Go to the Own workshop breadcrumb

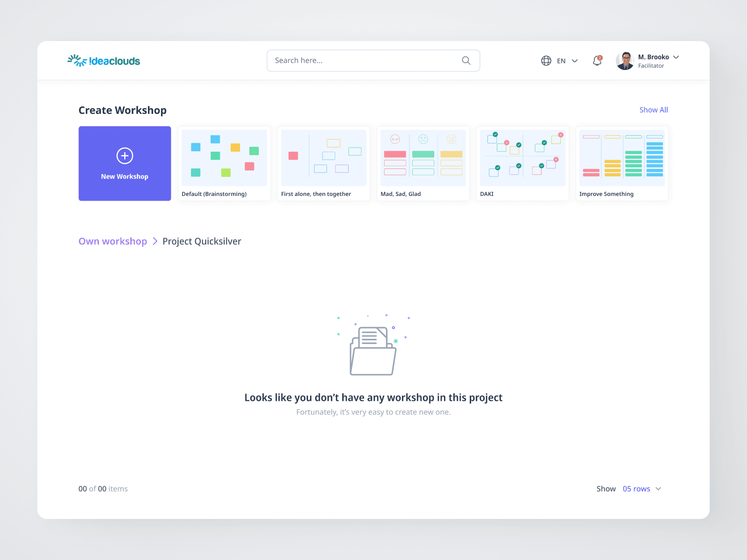click(x=113, y=241)
